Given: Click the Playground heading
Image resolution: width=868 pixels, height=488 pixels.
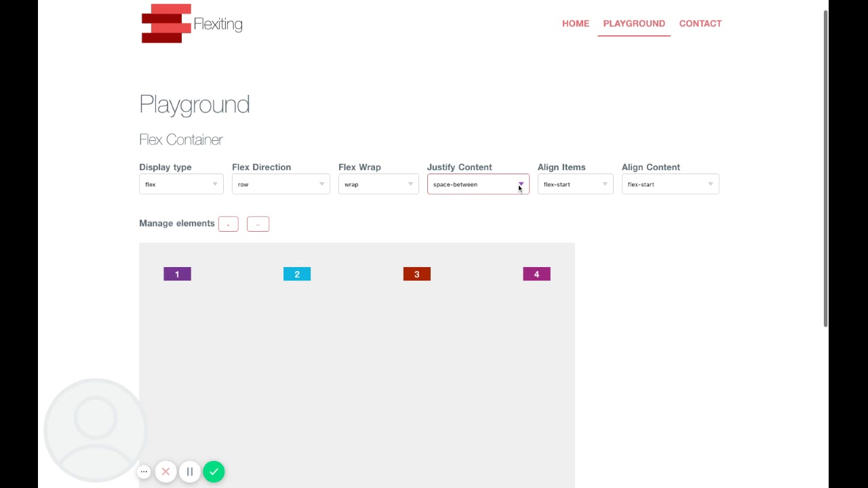Looking at the screenshot, I should point(195,104).
